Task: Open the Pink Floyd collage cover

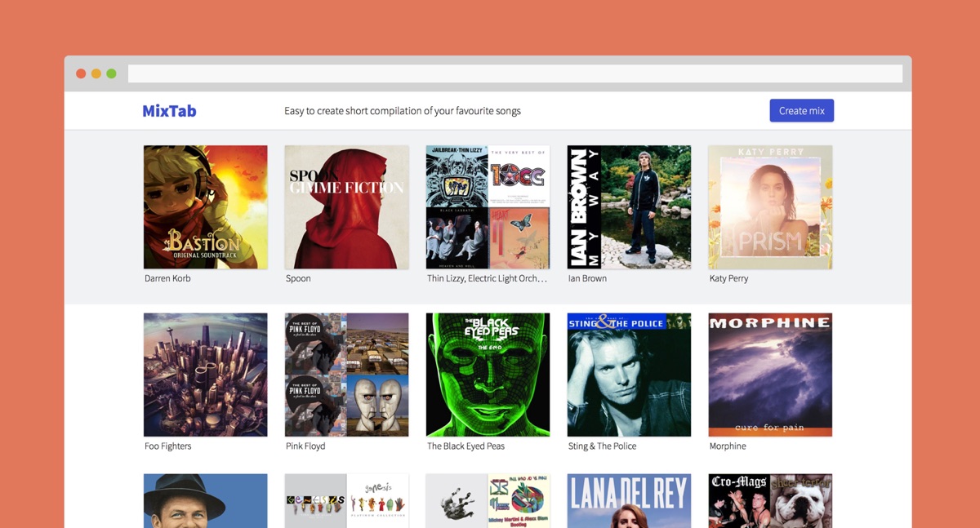Action: [347, 375]
